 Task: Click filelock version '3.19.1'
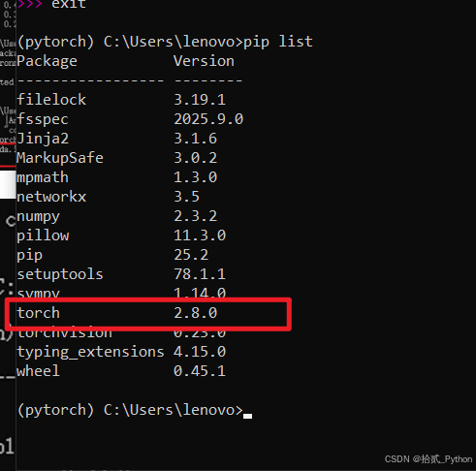pos(200,100)
